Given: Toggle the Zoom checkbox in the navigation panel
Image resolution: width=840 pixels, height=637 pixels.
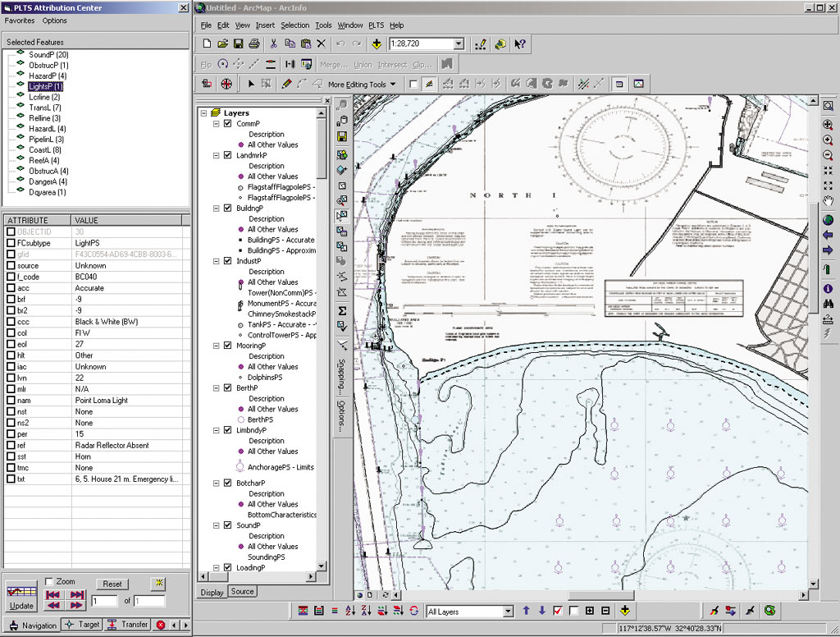Looking at the screenshot, I should coord(49,581).
